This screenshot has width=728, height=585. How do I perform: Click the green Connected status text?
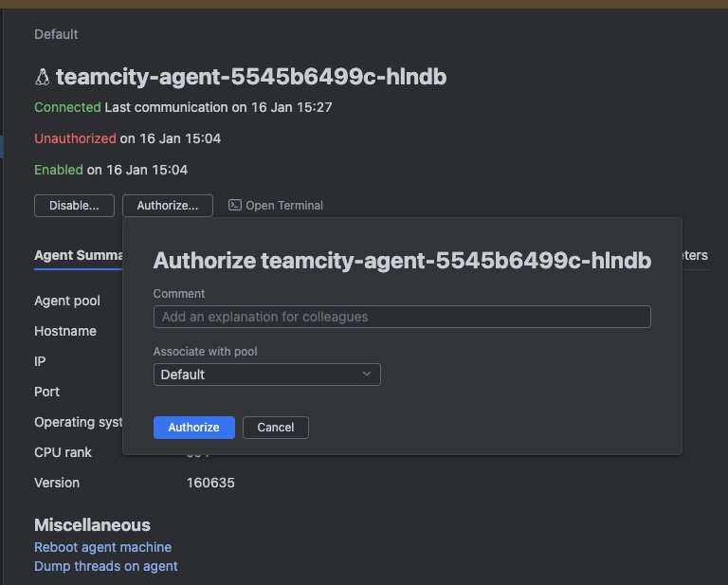click(x=68, y=107)
